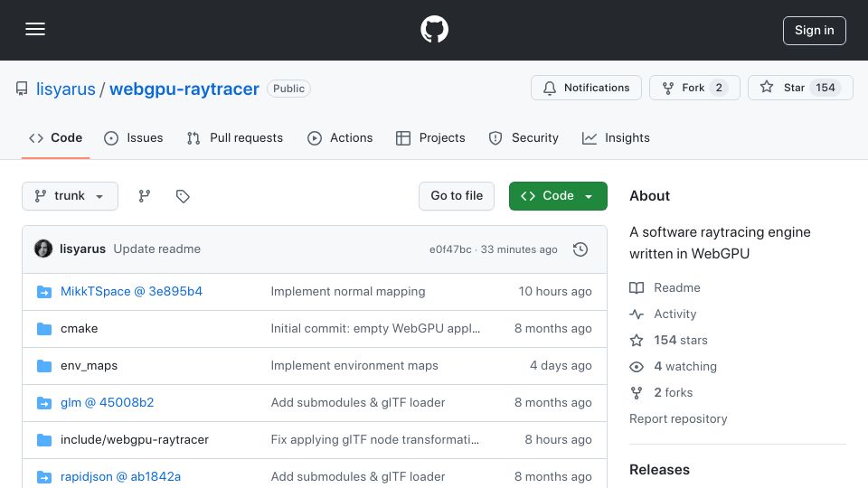Click the Public visibility badge
This screenshot has height=488, width=868.
tap(288, 89)
